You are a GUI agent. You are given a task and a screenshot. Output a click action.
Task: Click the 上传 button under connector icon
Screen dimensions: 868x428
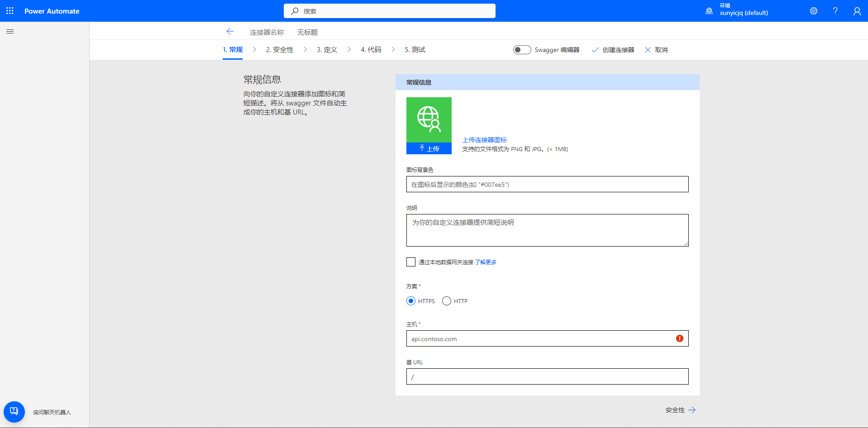click(x=429, y=148)
